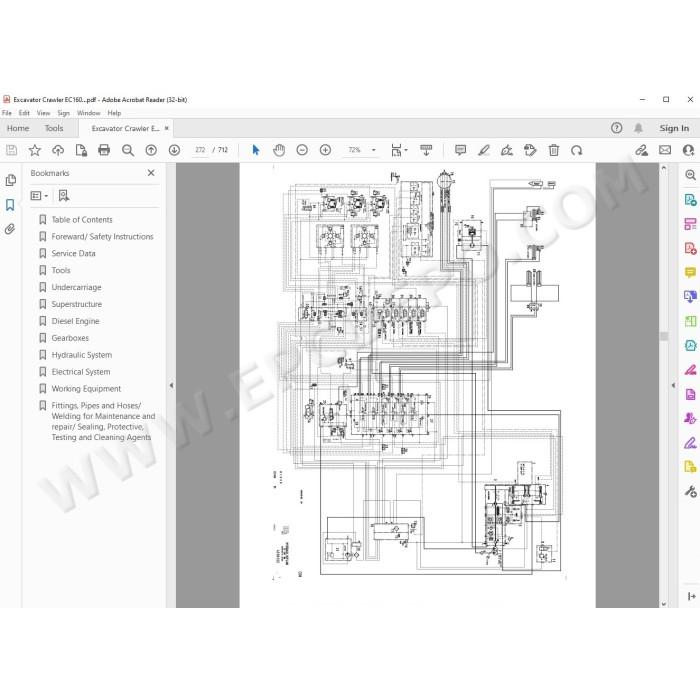Select the Highlight text pen

coord(484,150)
